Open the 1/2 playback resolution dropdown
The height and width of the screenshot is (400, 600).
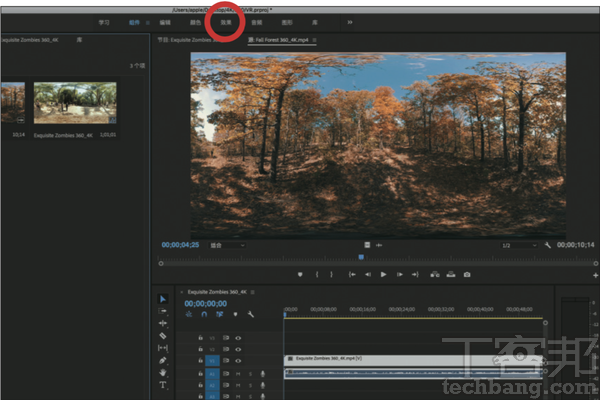click(x=519, y=245)
